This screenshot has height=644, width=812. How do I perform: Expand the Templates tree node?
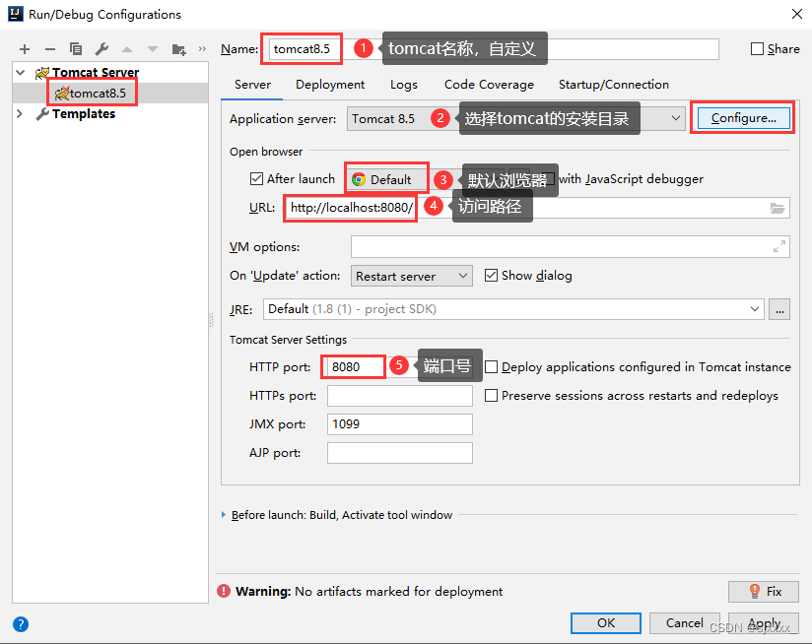point(20,114)
